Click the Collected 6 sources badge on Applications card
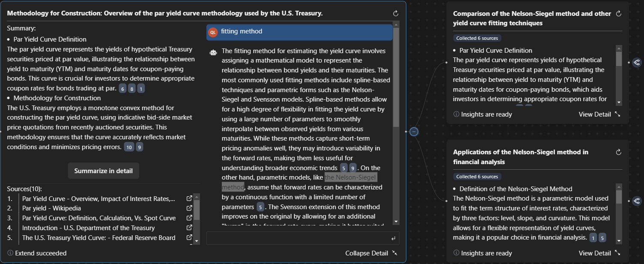644x264 pixels. click(477, 177)
